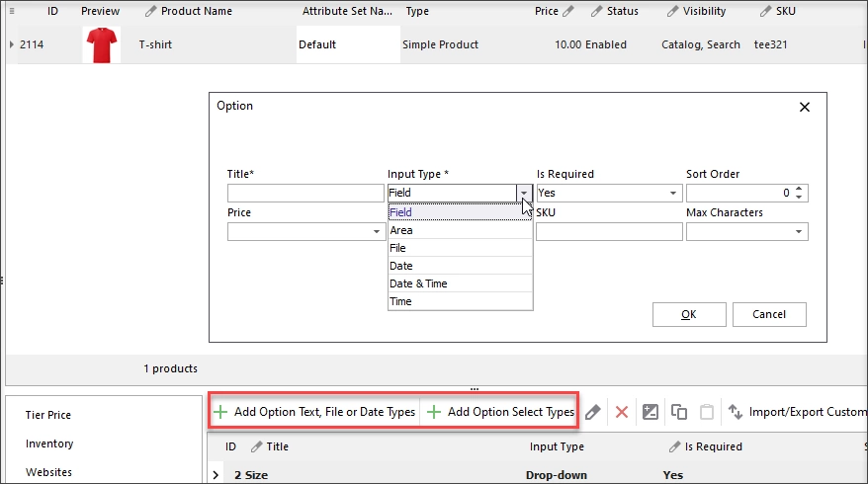Click the grid menu icon at top-left
Viewport: 868px width, 484px height.
point(12,11)
